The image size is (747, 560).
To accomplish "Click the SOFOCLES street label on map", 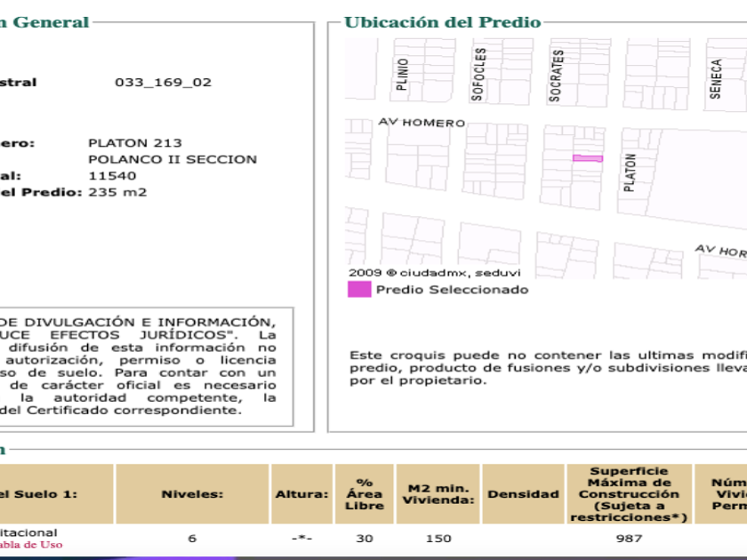I will (478, 75).
